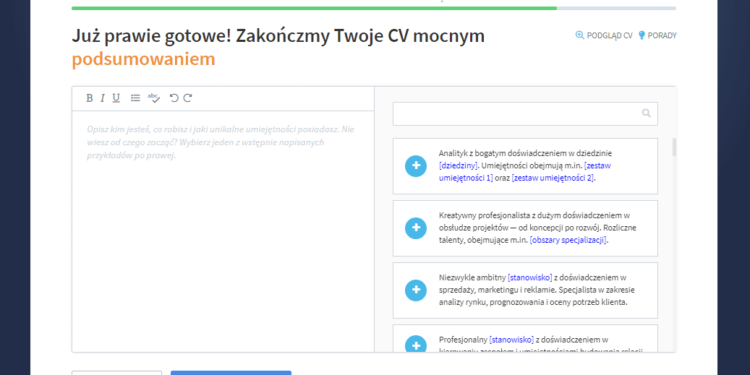Run the spell check tool
750x375 pixels.
[154, 98]
